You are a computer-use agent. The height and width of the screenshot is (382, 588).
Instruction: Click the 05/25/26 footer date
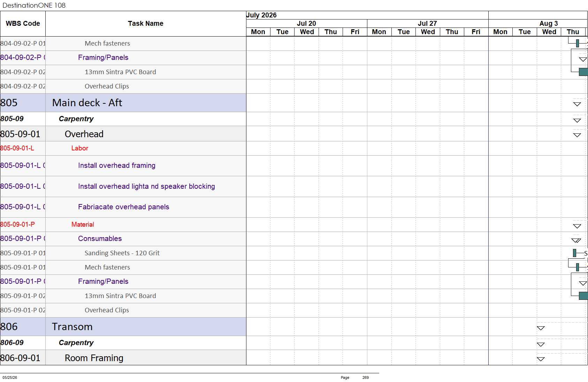pos(10,377)
